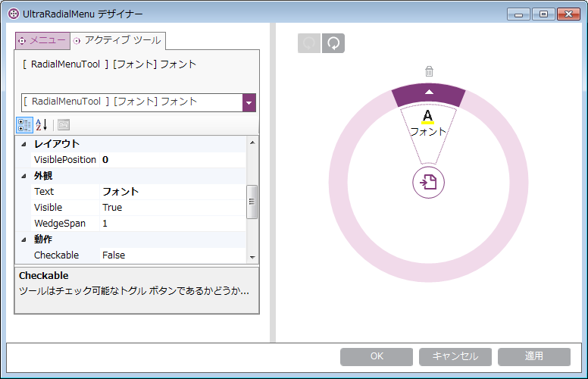588x379 pixels.
Task: Click the property grid scrollbar thumb
Action: (x=252, y=202)
